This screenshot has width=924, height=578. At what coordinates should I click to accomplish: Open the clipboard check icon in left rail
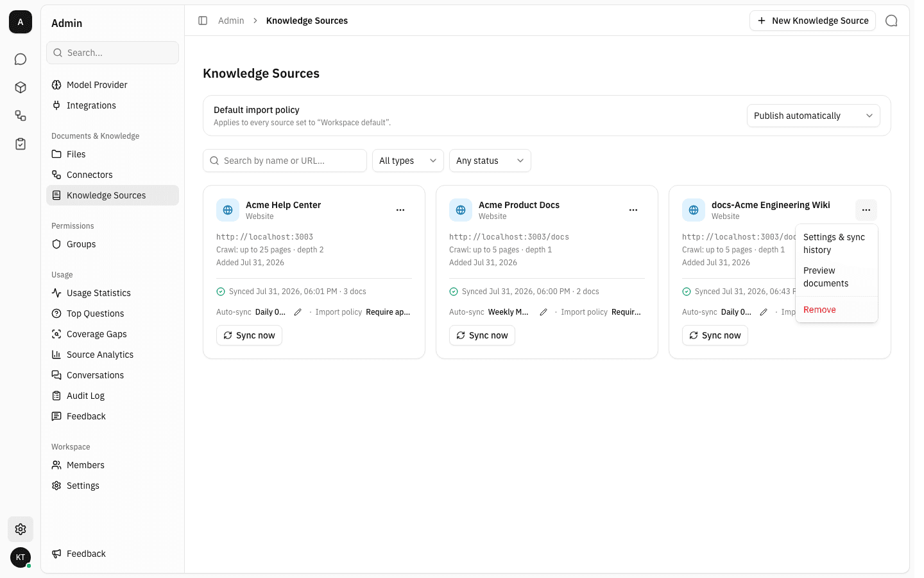(x=21, y=144)
